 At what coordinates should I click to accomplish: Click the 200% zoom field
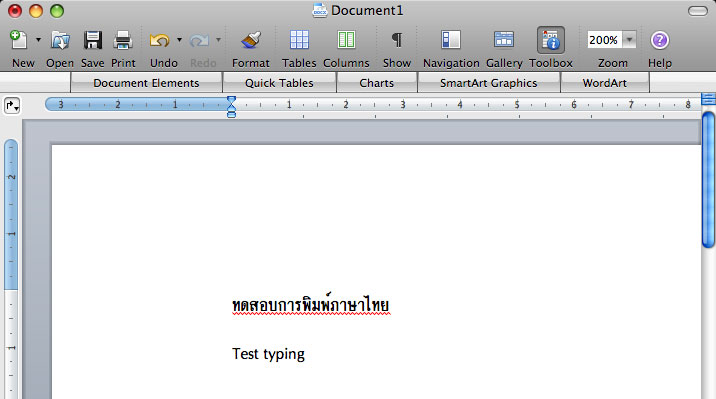coord(604,40)
